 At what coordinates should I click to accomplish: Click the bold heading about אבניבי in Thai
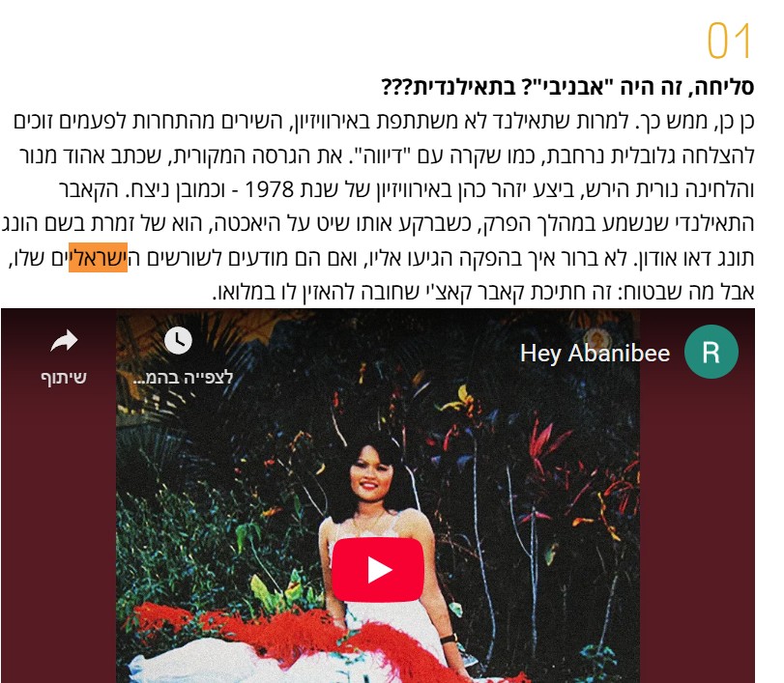tap(567, 87)
